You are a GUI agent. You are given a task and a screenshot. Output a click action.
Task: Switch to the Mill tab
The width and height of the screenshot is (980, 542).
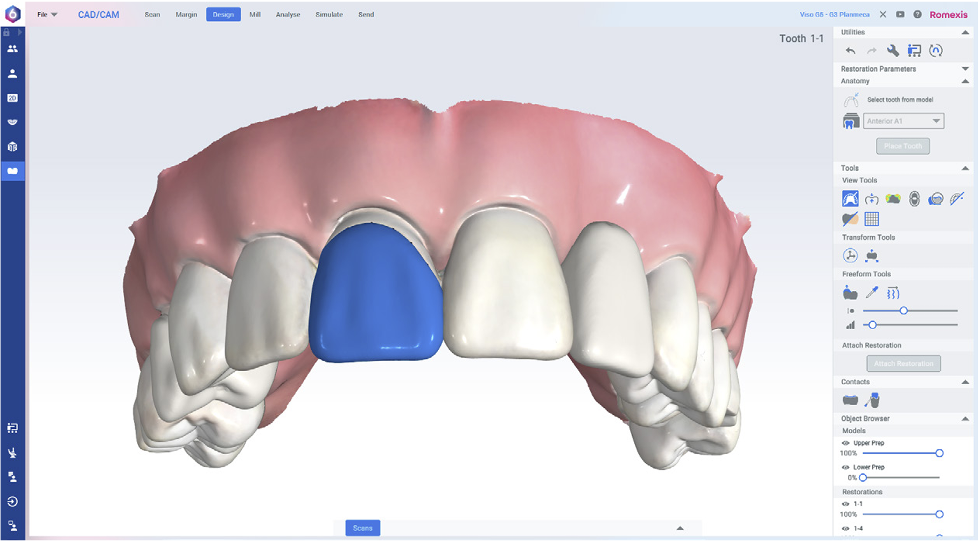coord(254,15)
